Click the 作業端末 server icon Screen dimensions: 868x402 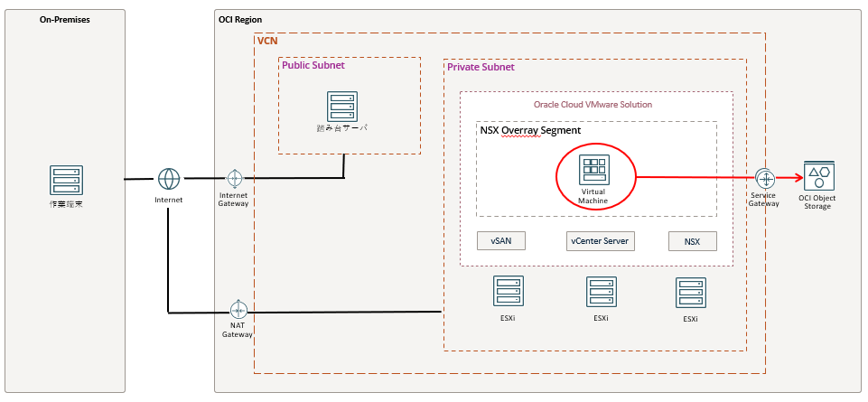coord(66,180)
